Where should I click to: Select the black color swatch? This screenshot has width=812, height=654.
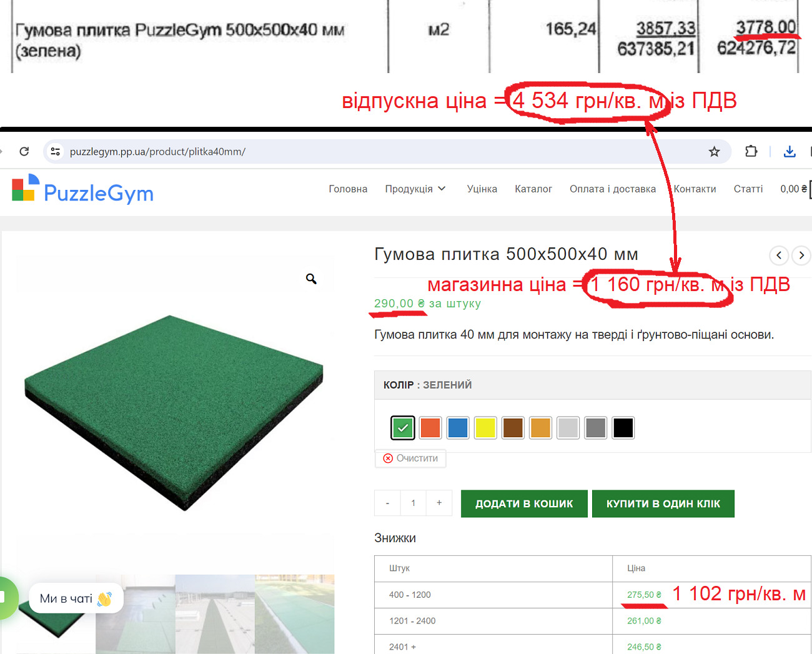coord(623,428)
